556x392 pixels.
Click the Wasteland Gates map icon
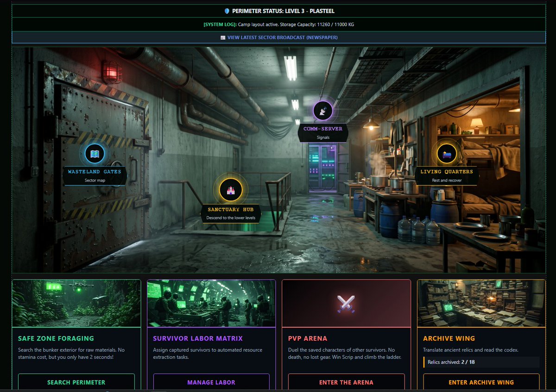tap(95, 154)
